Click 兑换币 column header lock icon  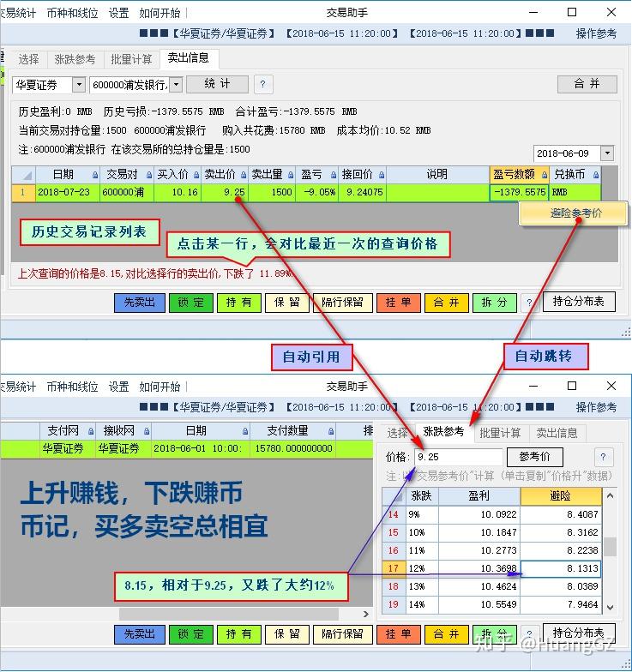[596, 175]
